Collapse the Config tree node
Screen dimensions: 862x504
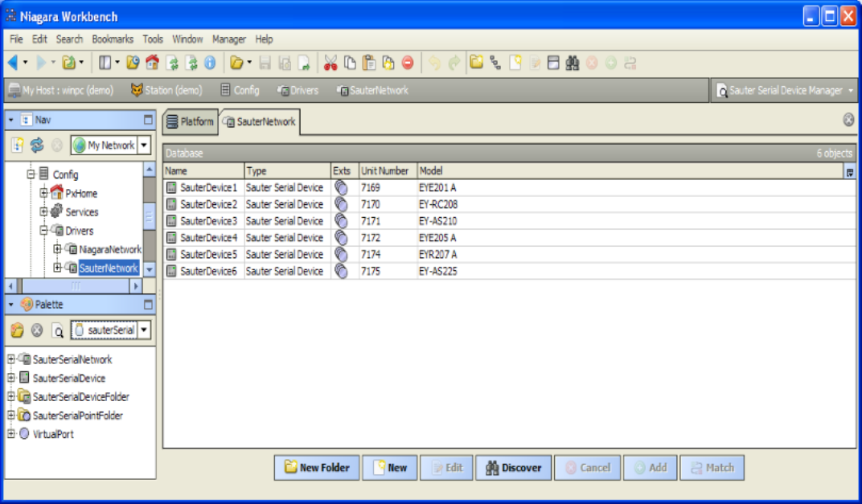[31, 174]
